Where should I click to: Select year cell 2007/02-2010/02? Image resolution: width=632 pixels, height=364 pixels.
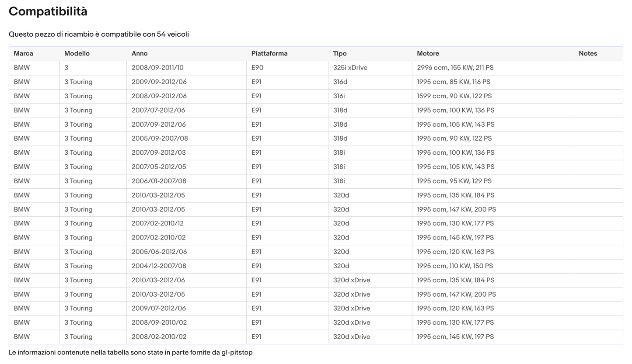point(187,238)
